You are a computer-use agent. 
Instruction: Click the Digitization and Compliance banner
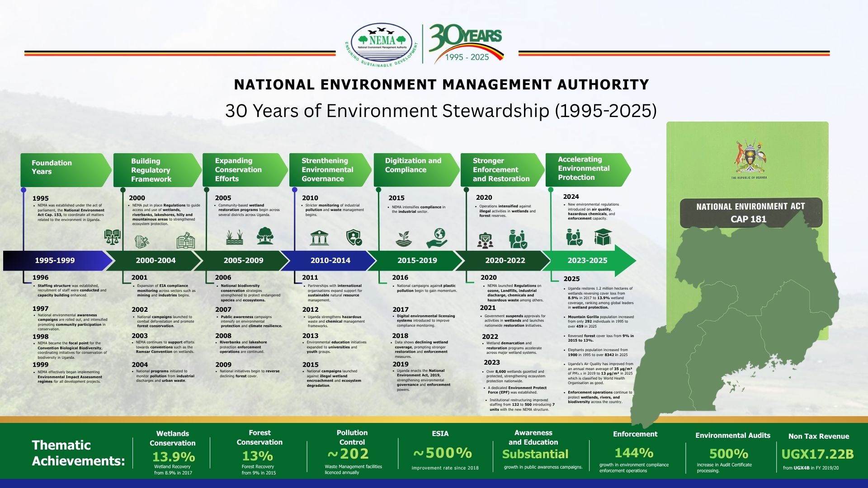pos(414,168)
